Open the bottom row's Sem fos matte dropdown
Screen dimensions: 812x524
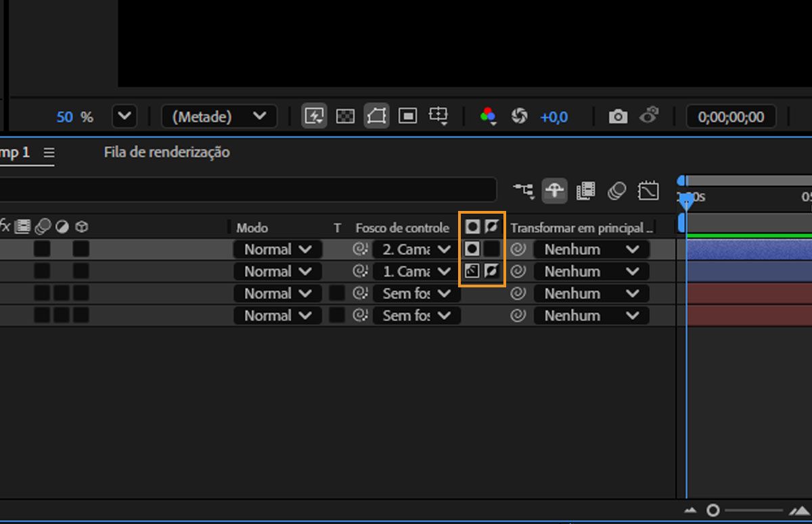click(416, 315)
